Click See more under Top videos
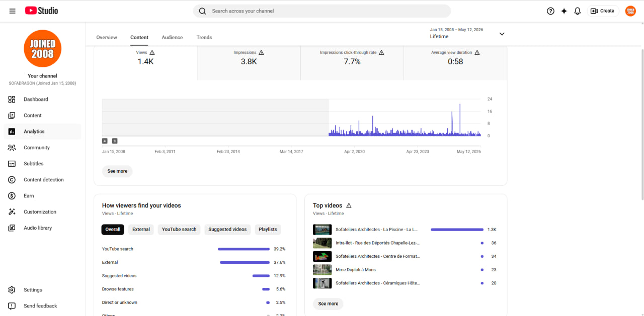644x316 pixels. pyautogui.click(x=328, y=304)
